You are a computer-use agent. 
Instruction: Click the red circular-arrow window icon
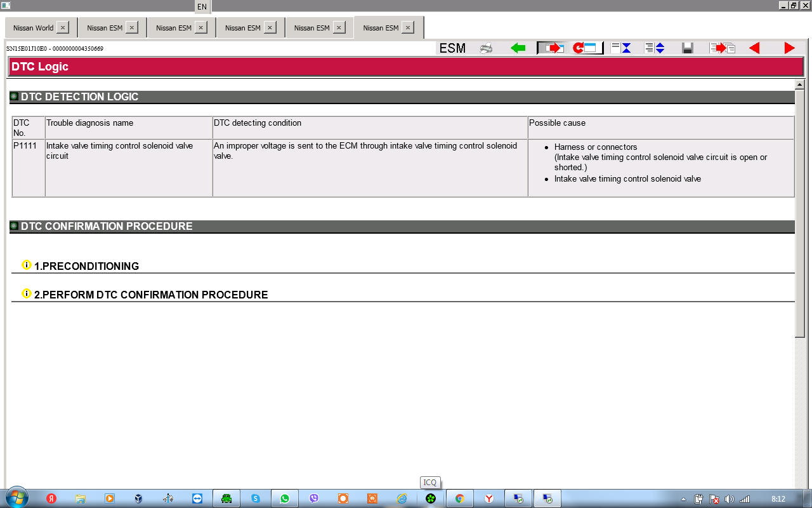(x=584, y=48)
